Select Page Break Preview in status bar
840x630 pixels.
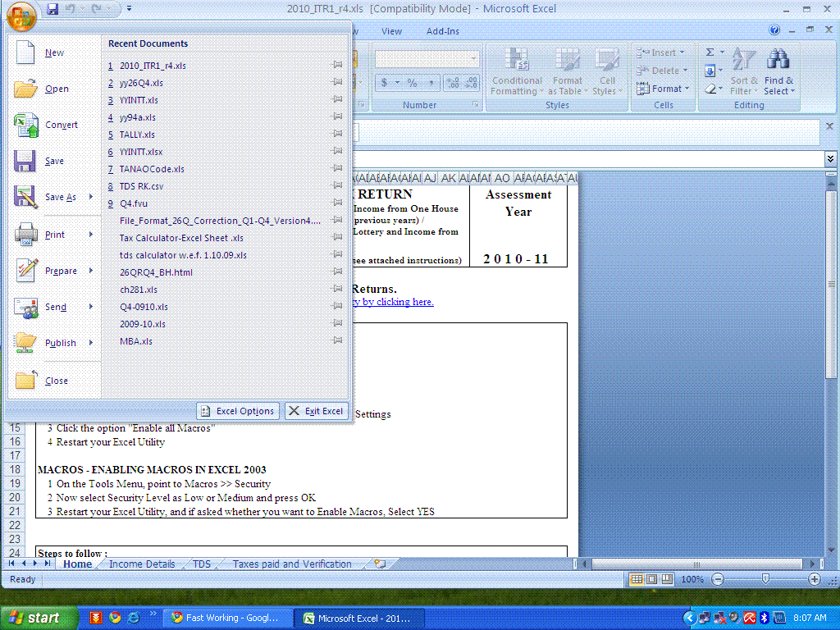[667, 579]
